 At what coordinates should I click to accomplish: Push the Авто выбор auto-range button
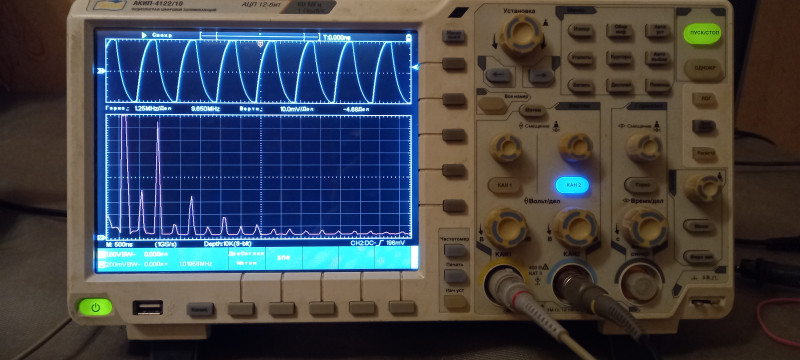click(658, 58)
